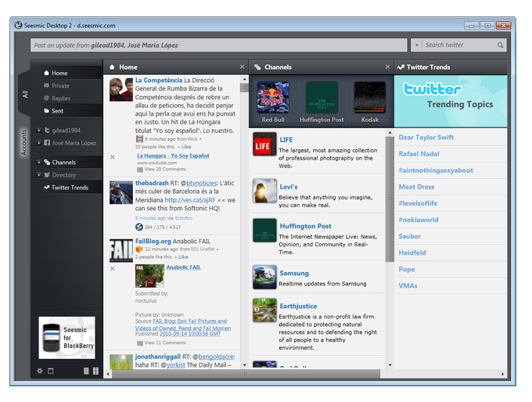View 20 Comments on La Competència post
532x402 pixels.
click(x=165, y=169)
